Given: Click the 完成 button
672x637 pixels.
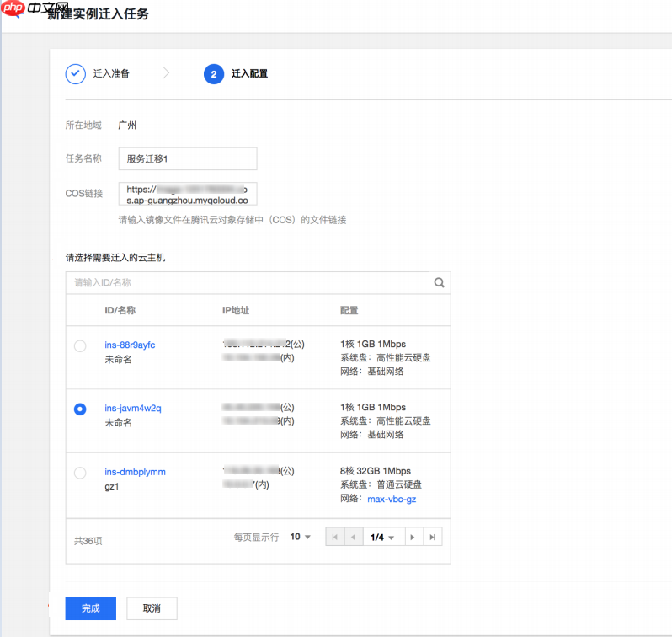Looking at the screenshot, I should tap(90, 608).
